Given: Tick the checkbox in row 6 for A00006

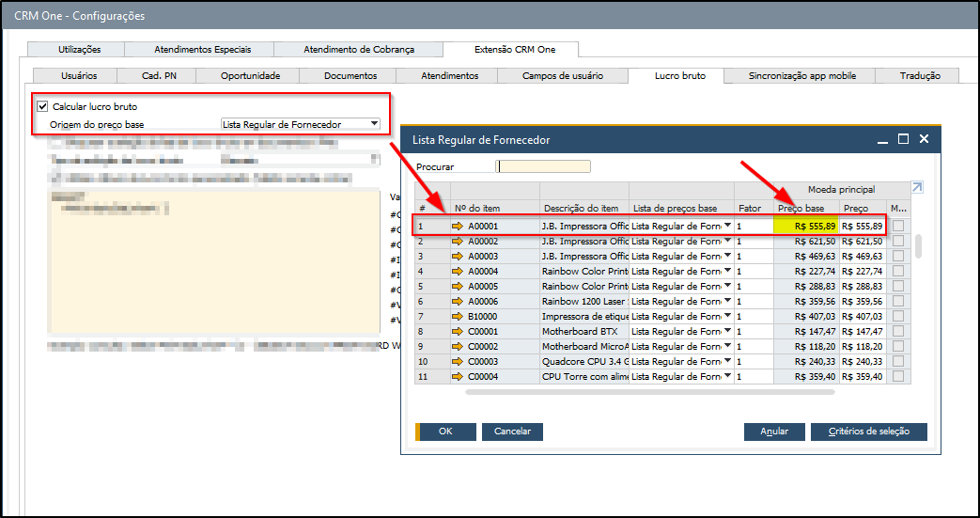Looking at the screenshot, I should point(900,301).
